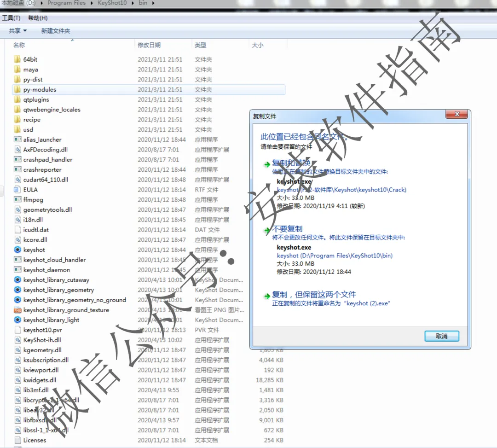Select the keyshot_library_ground_texture PNG icon
The image size is (497, 448).
17,310
